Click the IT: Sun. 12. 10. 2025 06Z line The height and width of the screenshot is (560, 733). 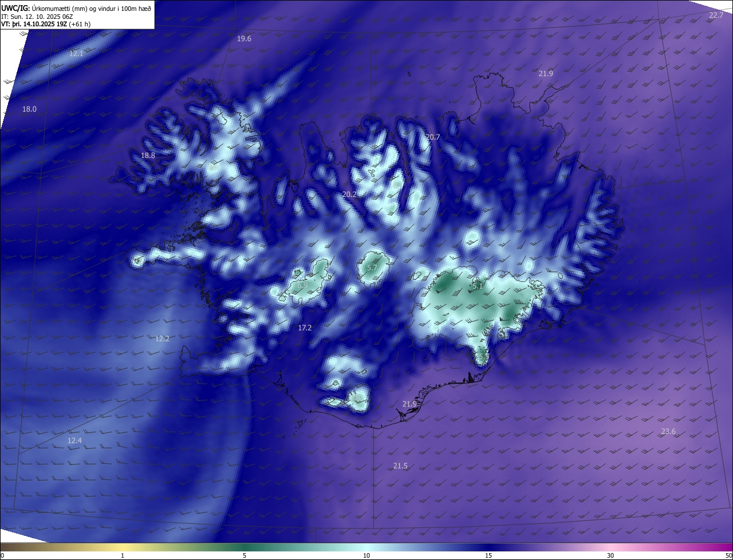point(37,16)
